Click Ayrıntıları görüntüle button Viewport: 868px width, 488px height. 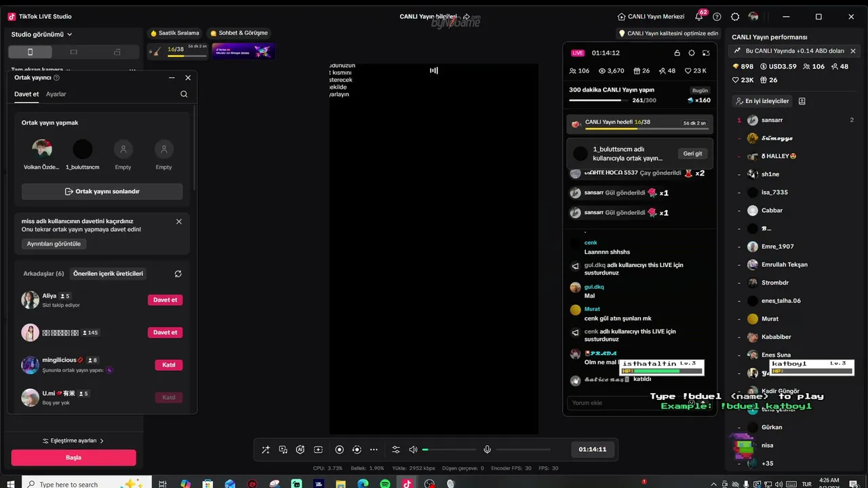pos(54,244)
